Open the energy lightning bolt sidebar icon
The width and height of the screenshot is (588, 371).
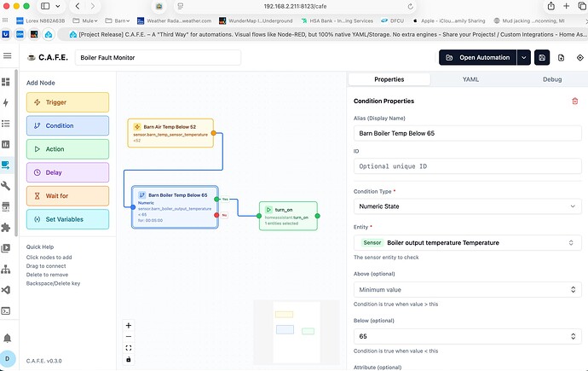[x=6, y=103]
